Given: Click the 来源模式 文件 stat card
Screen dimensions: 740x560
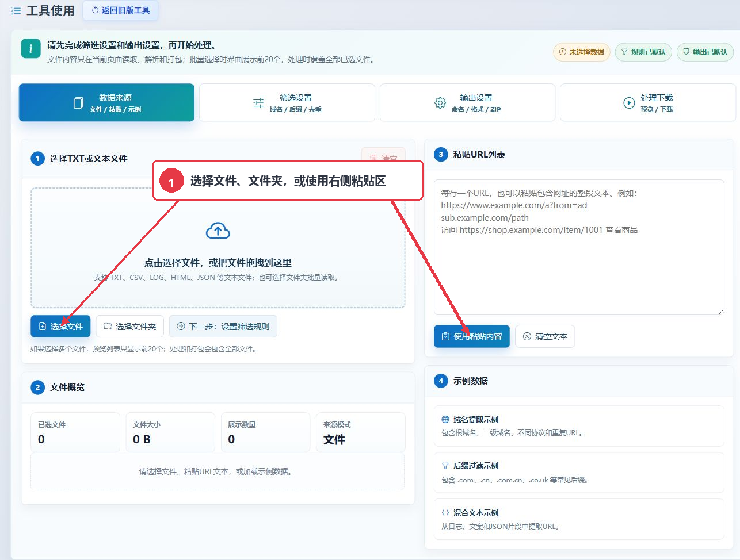Looking at the screenshot, I should [x=361, y=432].
